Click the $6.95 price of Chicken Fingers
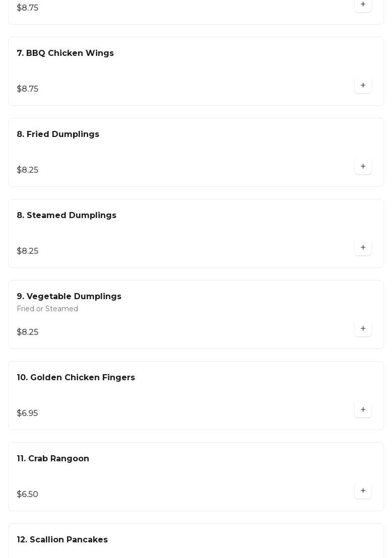This screenshot has width=392, height=558. 27,413
